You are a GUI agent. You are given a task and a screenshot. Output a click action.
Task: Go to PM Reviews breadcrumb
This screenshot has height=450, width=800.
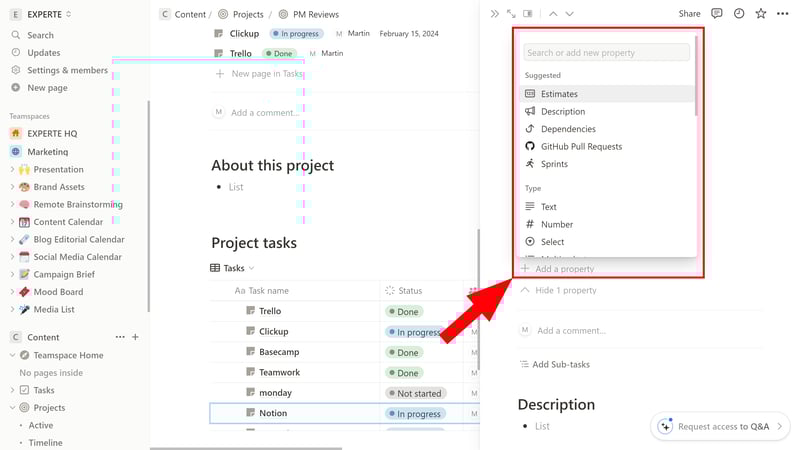[309, 14]
